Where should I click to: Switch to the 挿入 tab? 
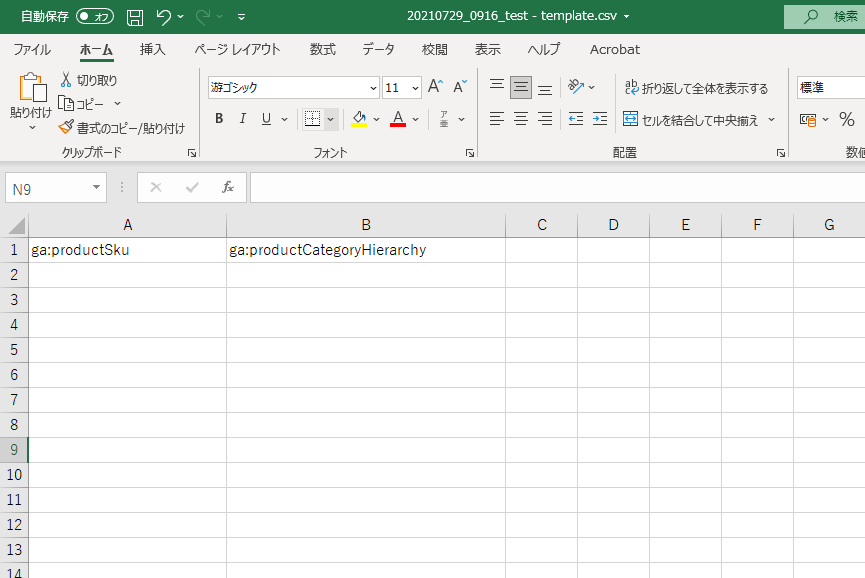tap(153, 50)
